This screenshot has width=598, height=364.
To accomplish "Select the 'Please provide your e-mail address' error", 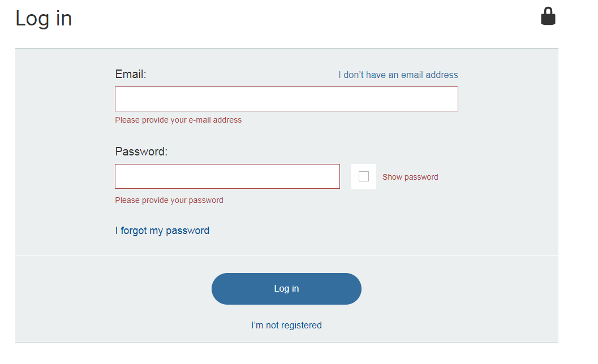I will [x=178, y=120].
